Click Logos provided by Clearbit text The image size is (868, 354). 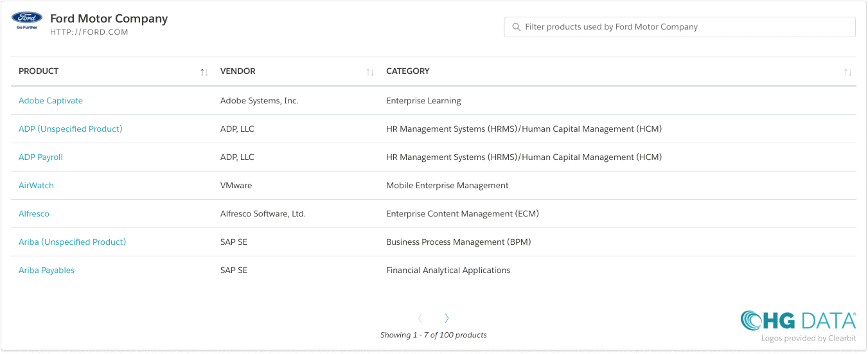click(809, 338)
